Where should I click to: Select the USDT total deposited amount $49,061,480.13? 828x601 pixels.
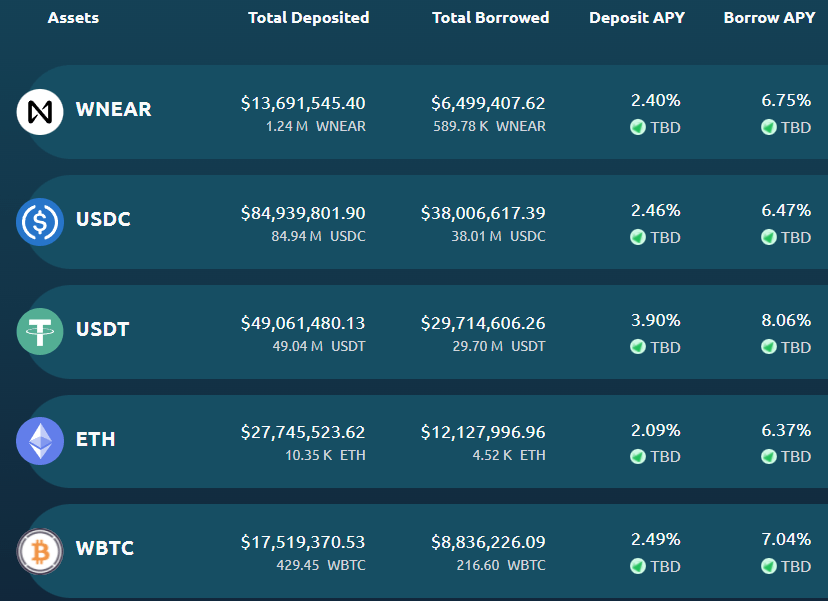303,323
